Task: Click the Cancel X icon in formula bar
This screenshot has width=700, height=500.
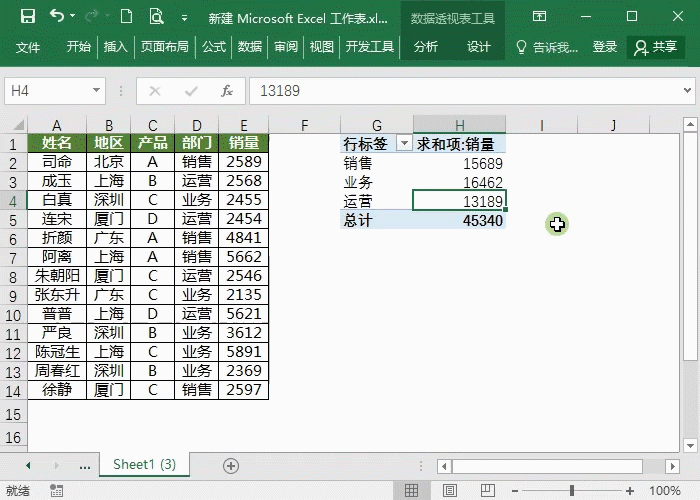Action: (155, 91)
